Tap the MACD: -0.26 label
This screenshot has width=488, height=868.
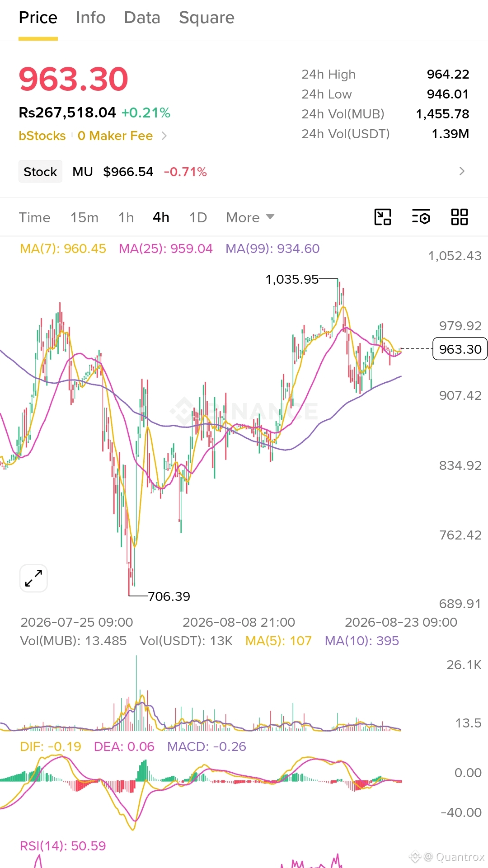tap(206, 746)
